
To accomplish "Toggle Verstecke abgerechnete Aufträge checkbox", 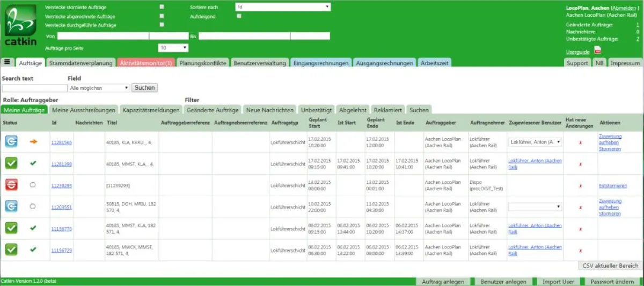I will 162,16.
